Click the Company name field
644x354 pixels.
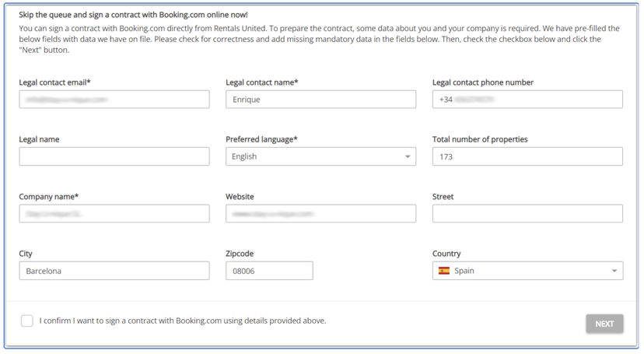click(114, 213)
